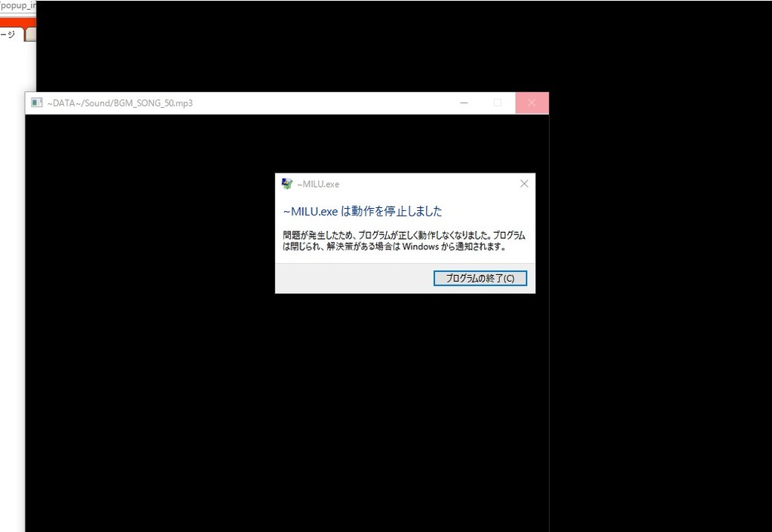Select the beige tab beside the ージ tab
This screenshot has width=772, height=532.
(30, 35)
